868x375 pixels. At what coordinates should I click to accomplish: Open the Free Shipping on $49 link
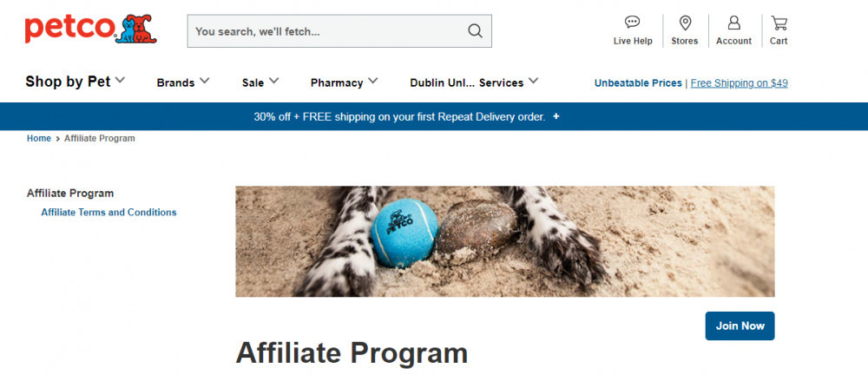tap(739, 83)
